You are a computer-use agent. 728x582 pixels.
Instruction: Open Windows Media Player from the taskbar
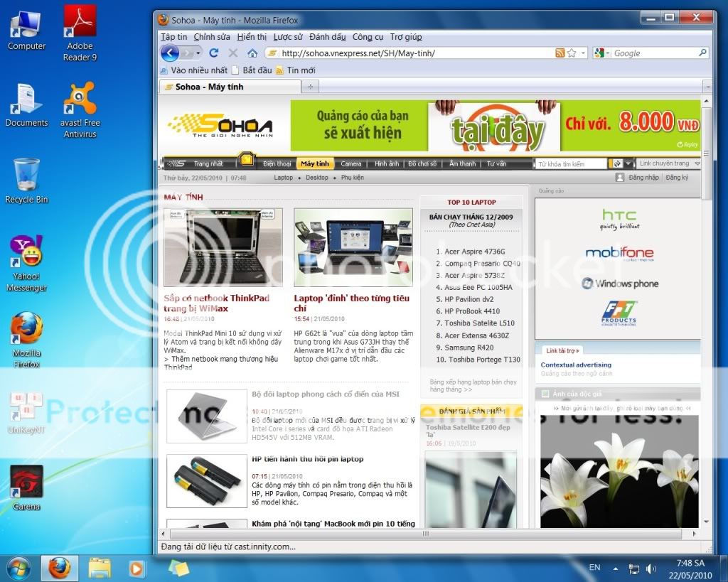point(136,568)
